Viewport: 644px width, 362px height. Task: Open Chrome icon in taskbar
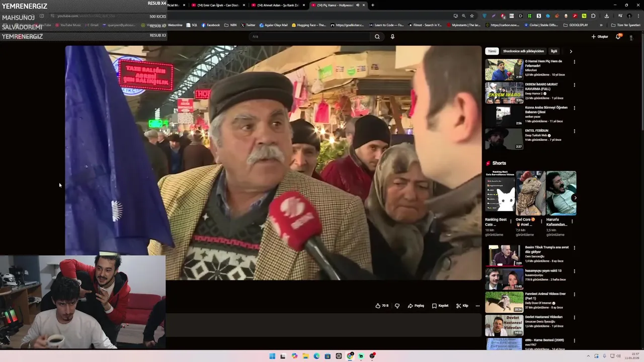coord(350,356)
